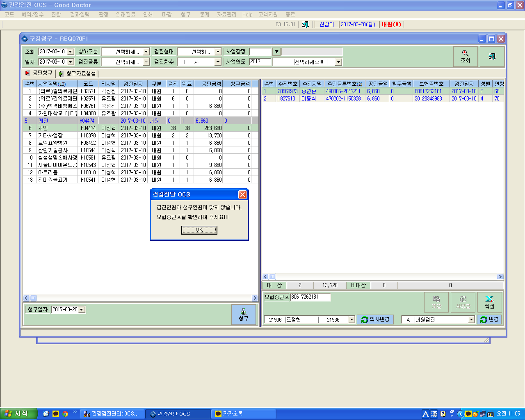Click OK in the 건강진단 OCS dialog
Viewport: 525px width, 420px height.
199,230
